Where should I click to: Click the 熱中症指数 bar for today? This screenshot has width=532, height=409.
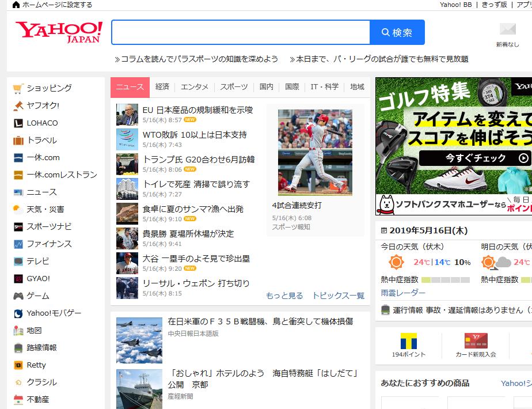446,280
